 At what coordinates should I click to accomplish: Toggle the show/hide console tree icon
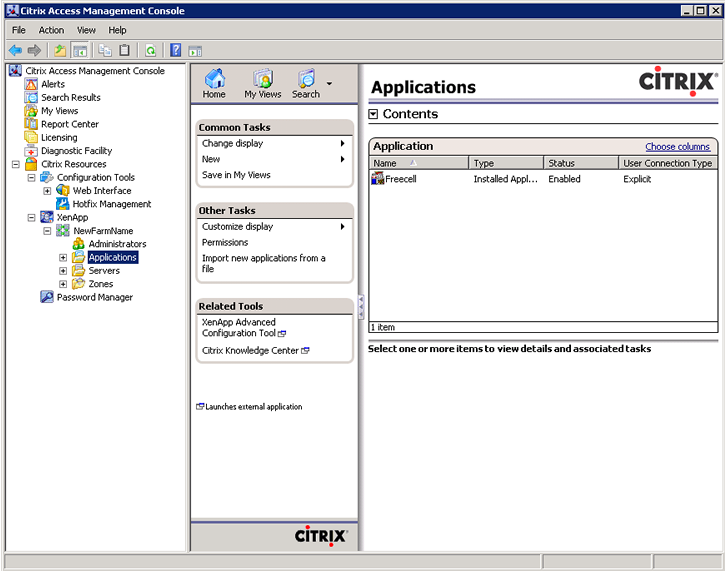80,50
